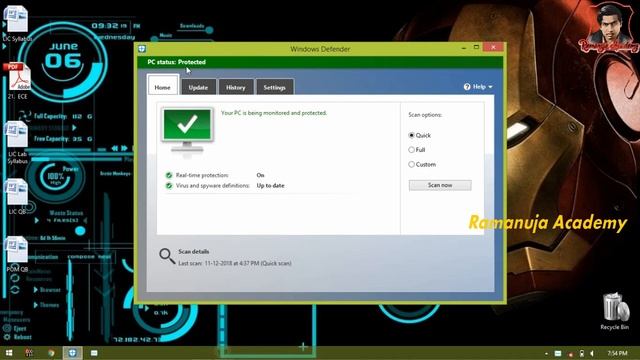Click the second taskbar icon next to Start
This screenshot has width=640, height=360.
click(x=29, y=353)
